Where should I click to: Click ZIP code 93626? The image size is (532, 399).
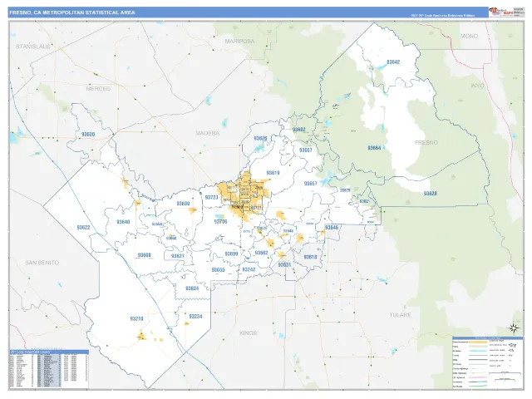pyautogui.click(x=260, y=139)
